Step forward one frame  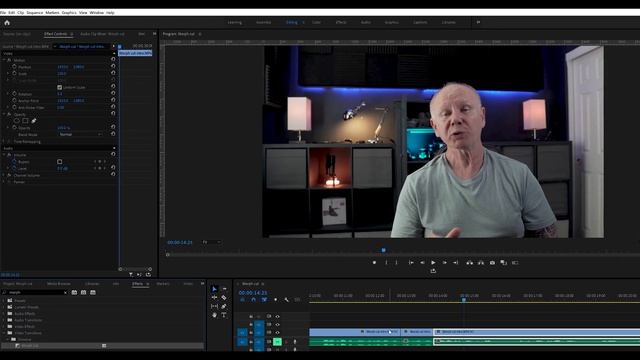coord(444,263)
